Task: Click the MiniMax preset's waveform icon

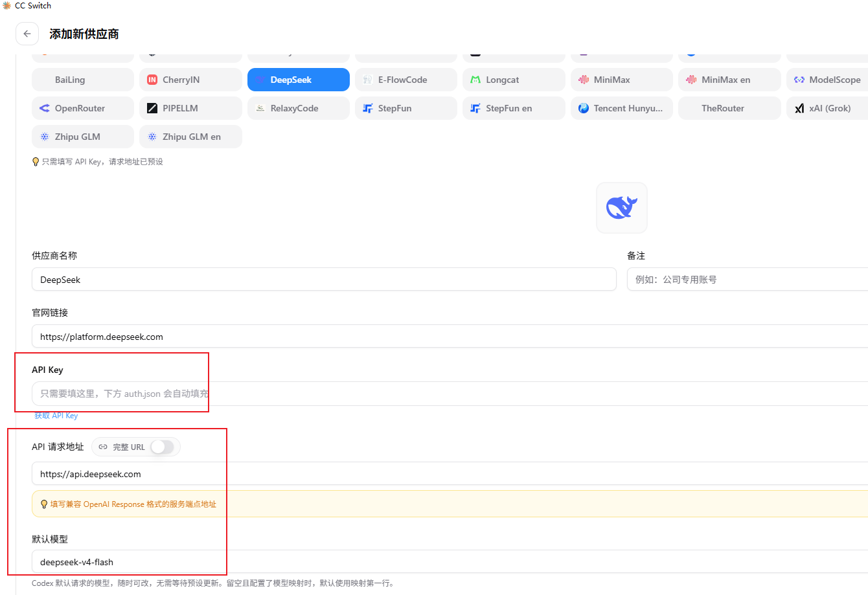Action: click(584, 80)
